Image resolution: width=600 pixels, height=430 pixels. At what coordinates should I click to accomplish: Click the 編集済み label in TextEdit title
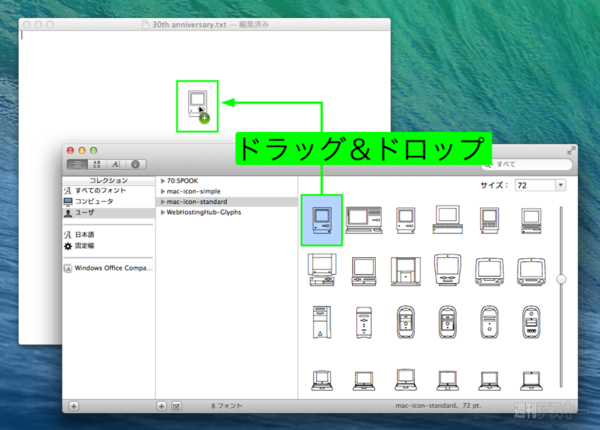(x=254, y=24)
